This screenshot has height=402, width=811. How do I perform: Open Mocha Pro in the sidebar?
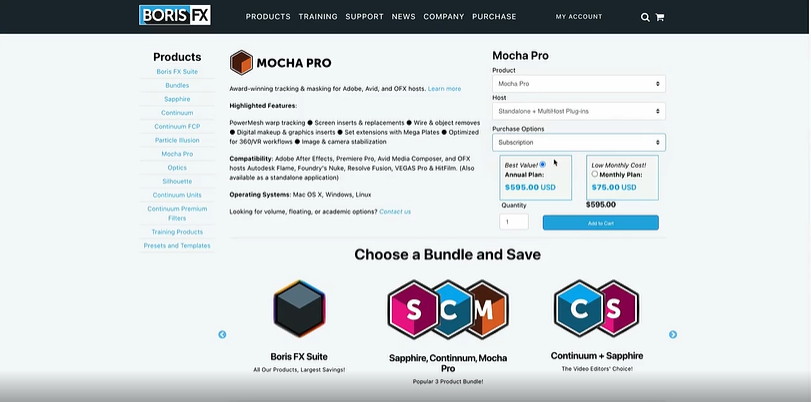(x=177, y=154)
